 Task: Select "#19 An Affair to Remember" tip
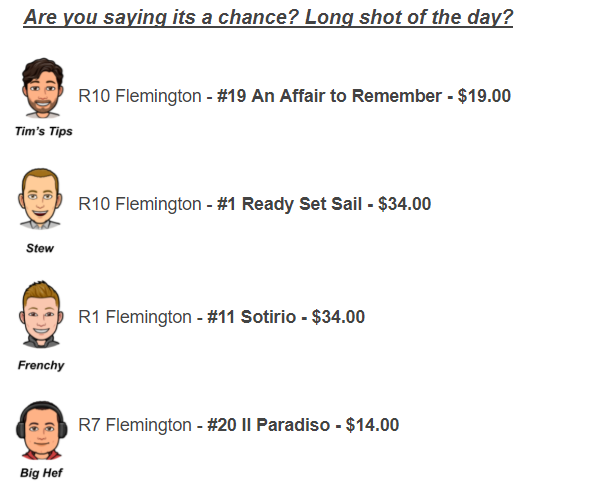pyautogui.click(x=329, y=96)
